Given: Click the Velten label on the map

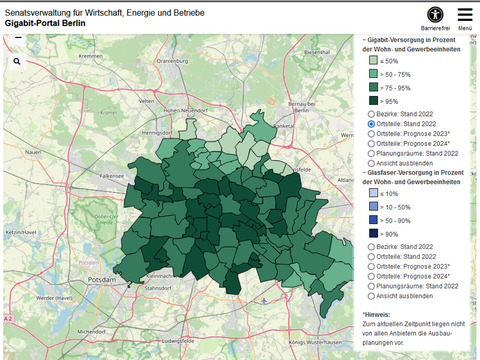Looking at the screenshot, I should (x=146, y=101).
